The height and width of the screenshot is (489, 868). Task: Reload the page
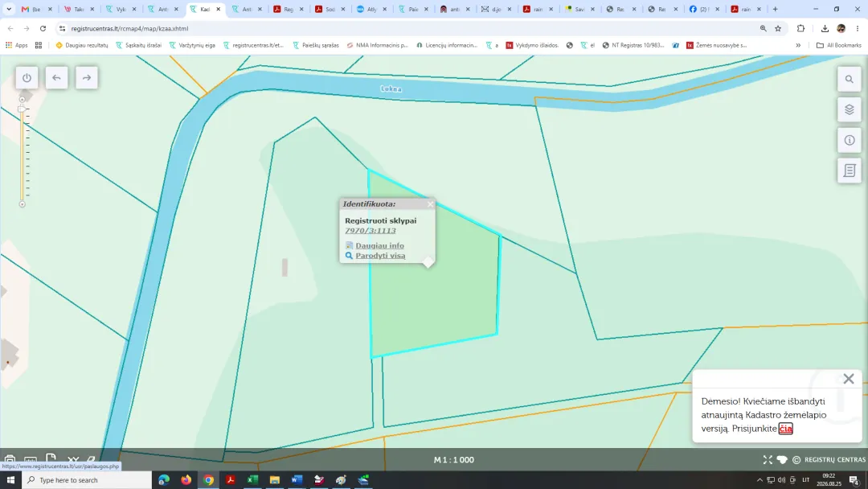pyautogui.click(x=43, y=28)
